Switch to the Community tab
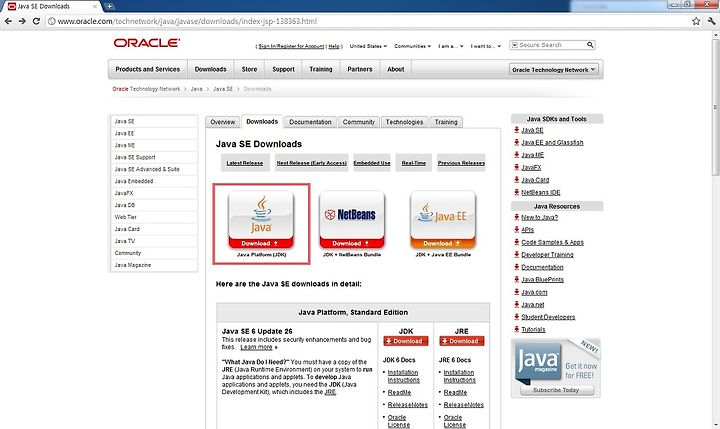720x429 pixels. (359, 122)
